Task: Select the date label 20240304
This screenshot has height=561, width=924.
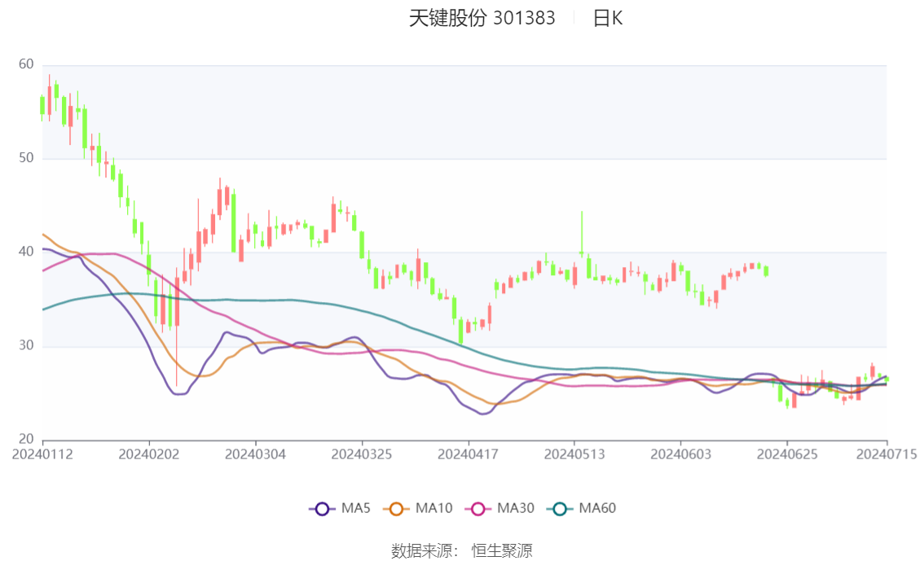Action: click(255, 454)
